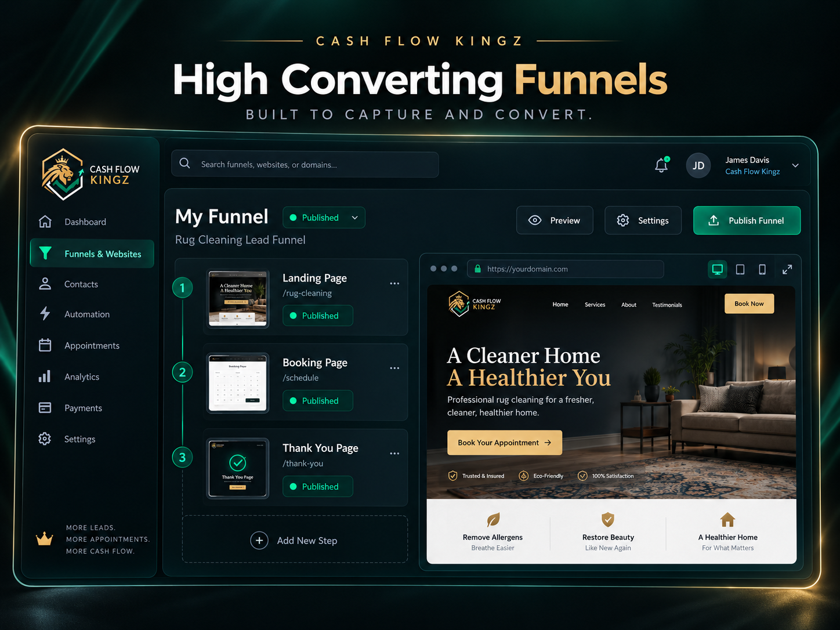Viewport: 840px width, 630px height.
Task: Click Book Now in preview site
Action: pos(749,303)
